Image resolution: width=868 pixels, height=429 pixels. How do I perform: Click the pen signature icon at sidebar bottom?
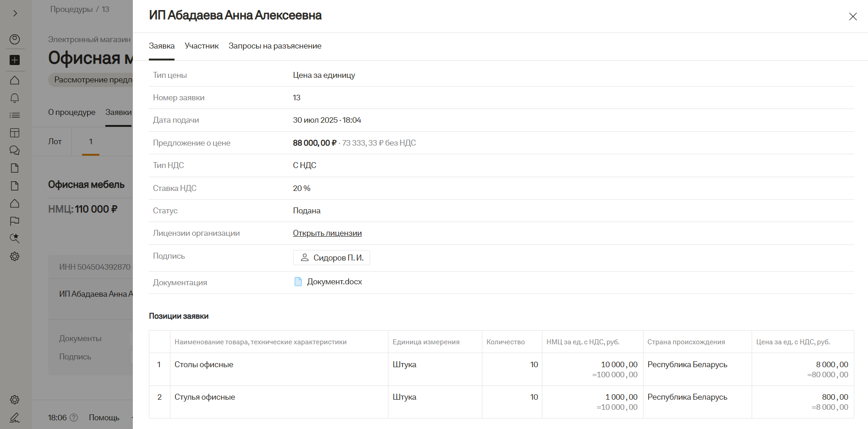point(15,418)
